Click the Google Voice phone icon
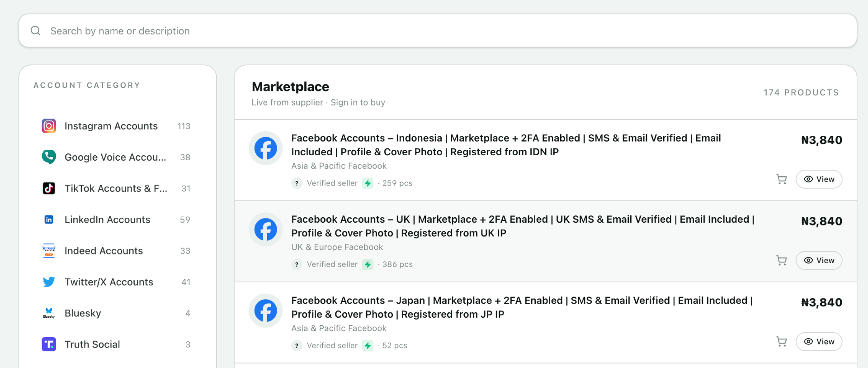868x368 pixels. [49, 157]
